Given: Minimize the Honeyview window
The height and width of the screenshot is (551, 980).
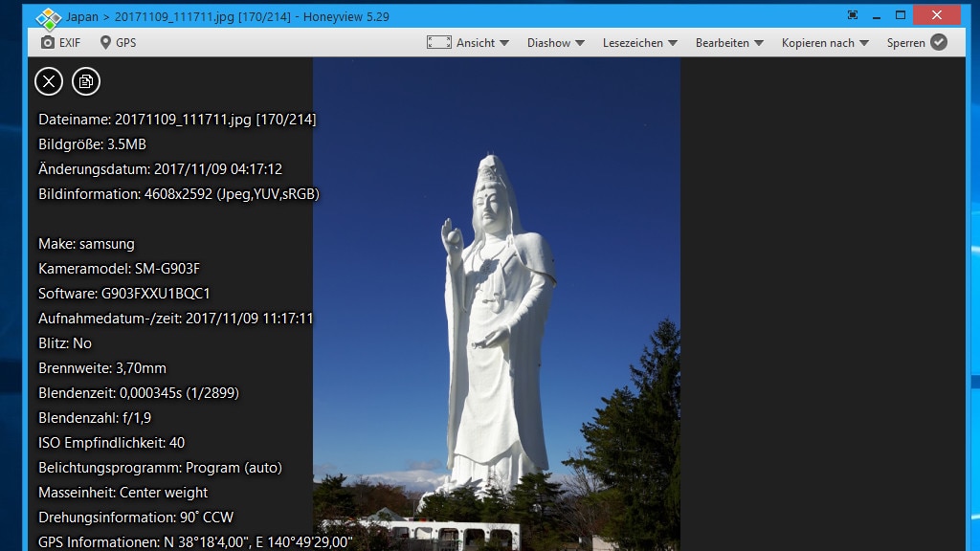Looking at the screenshot, I should [x=876, y=15].
